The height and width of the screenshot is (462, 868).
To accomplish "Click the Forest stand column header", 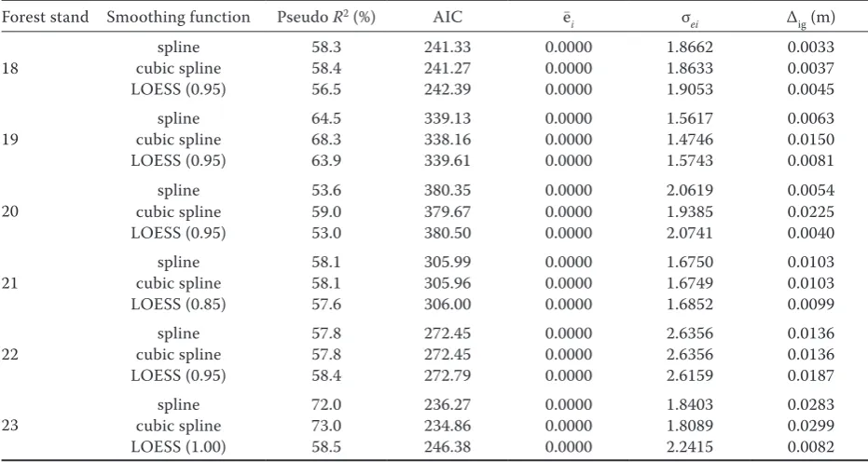I will coord(46,18).
